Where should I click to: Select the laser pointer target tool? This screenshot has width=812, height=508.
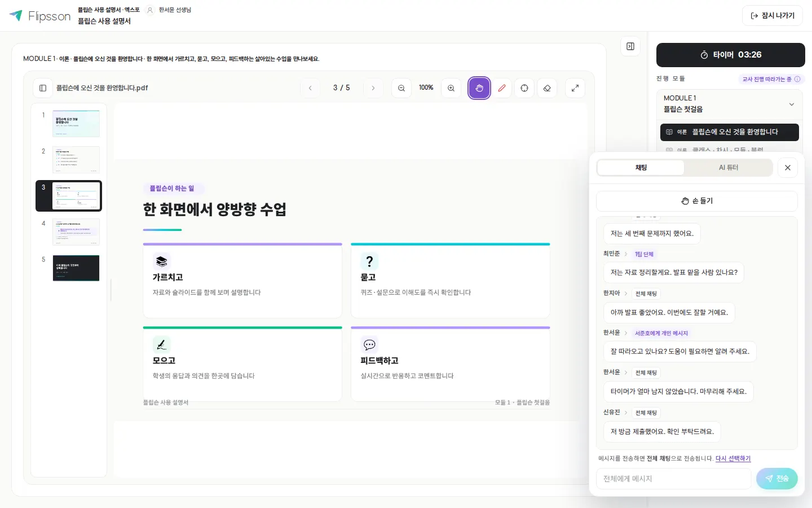coord(524,88)
